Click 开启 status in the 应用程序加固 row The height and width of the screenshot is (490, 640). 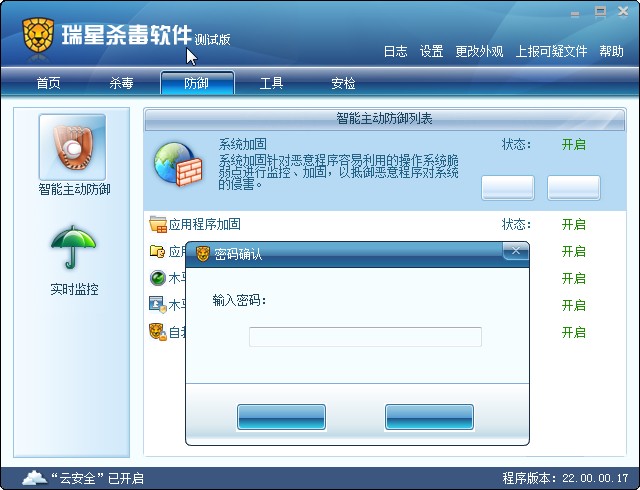(573, 224)
